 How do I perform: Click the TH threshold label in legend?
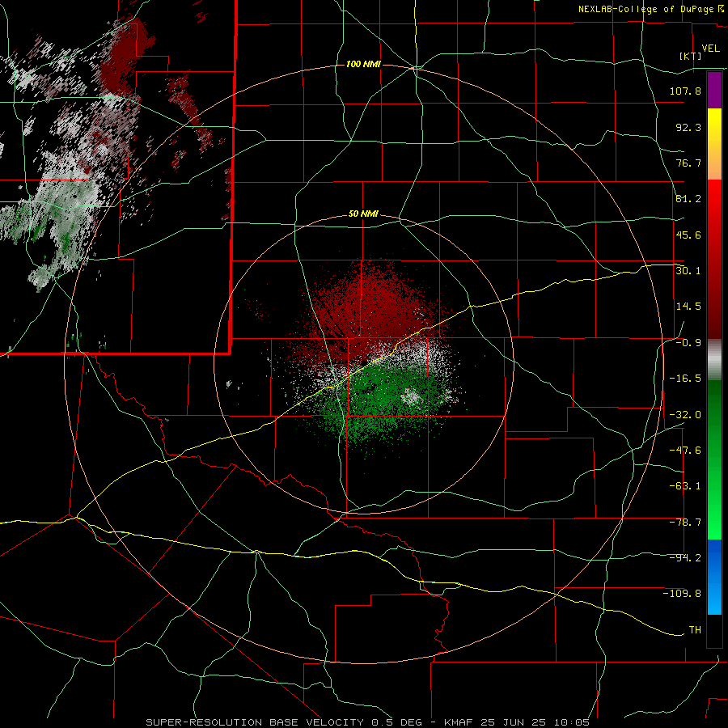[x=695, y=630]
